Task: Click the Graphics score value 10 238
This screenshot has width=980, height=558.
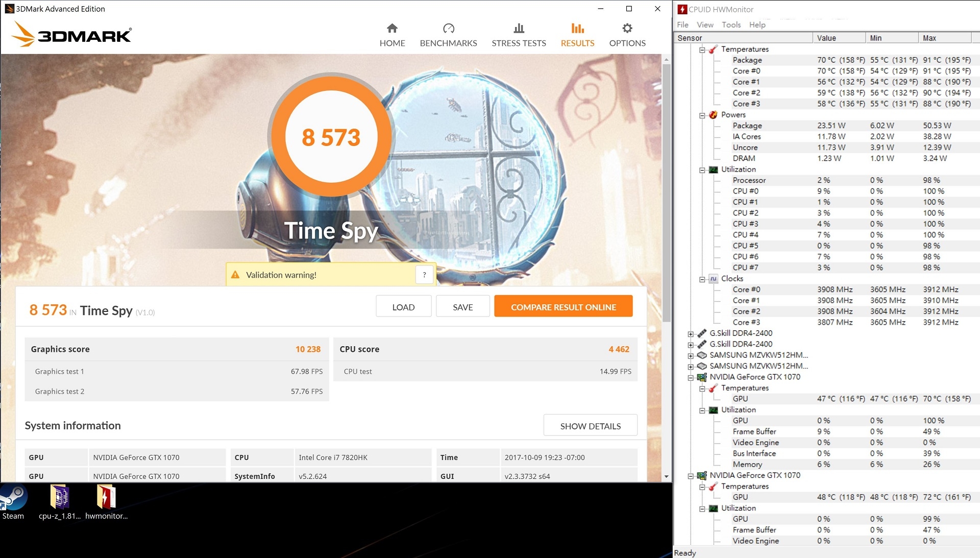Action: click(308, 349)
